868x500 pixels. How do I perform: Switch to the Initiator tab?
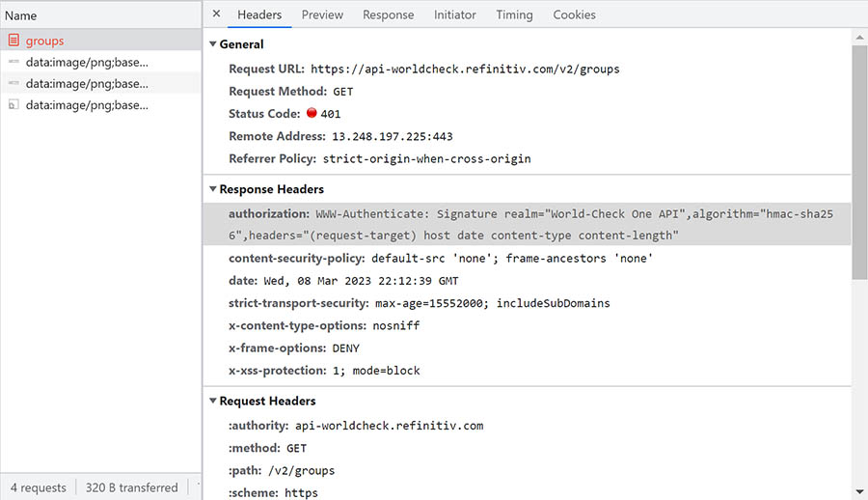pyautogui.click(x=454, y=14)
